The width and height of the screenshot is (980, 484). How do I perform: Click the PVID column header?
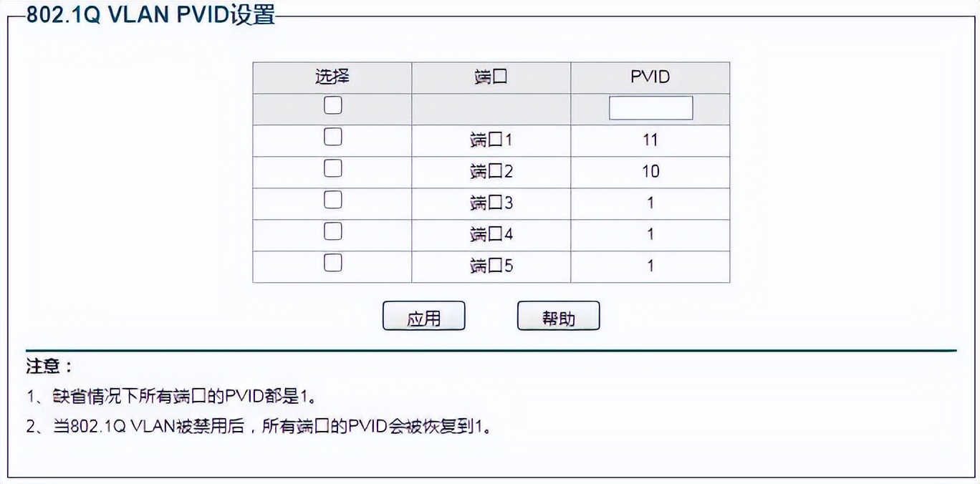pos(649,77)
